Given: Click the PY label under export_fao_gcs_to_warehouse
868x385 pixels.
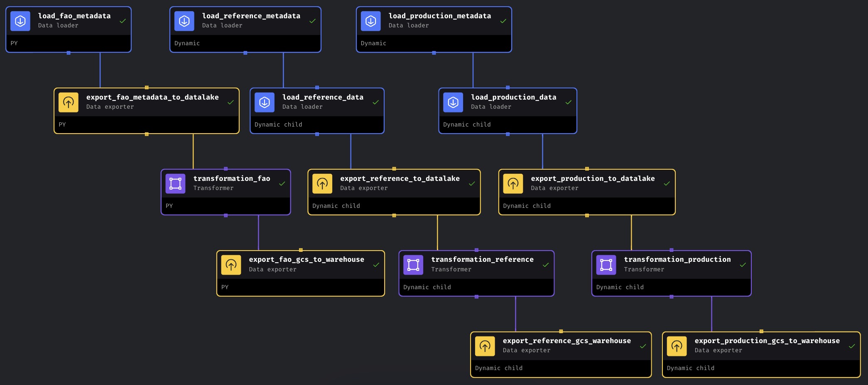Looking at the screenshot, I should [225, 287].
